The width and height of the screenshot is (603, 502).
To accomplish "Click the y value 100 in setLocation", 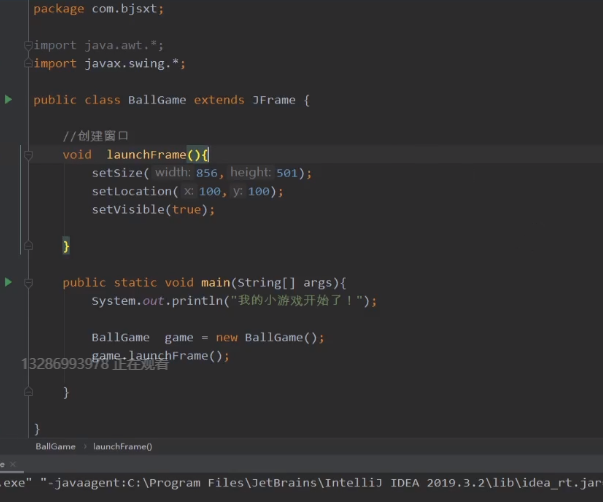I will (258, 191).
